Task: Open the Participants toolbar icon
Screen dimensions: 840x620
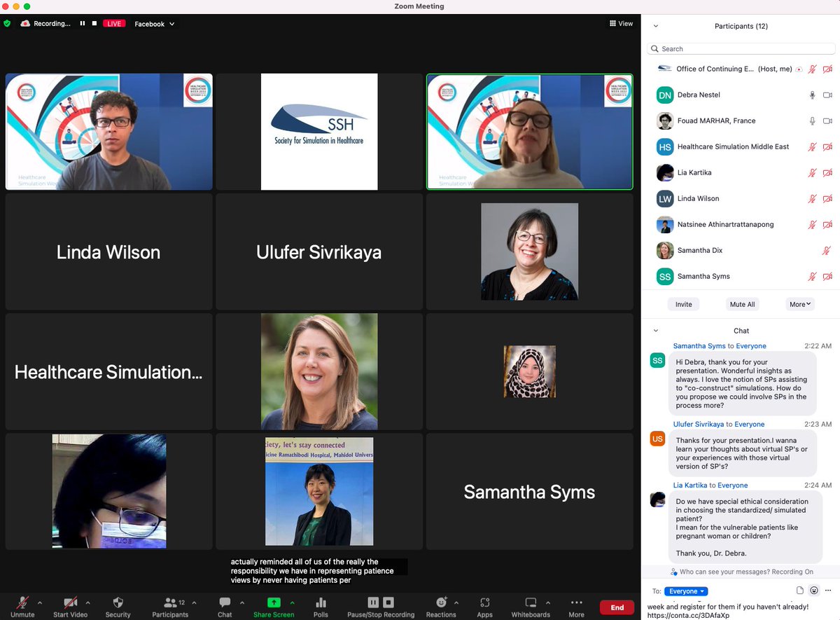Action: pyautogui.click(x=170, y=602)
